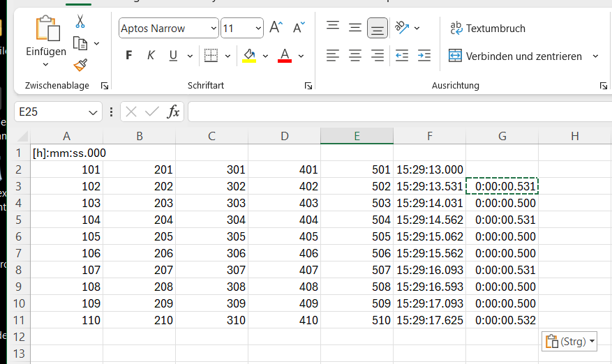
Task: Click the Textumbruch button
Action: point(488,29)
